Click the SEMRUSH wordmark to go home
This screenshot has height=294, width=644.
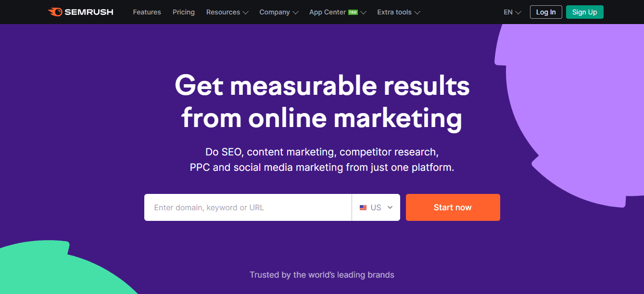(88, 12)
